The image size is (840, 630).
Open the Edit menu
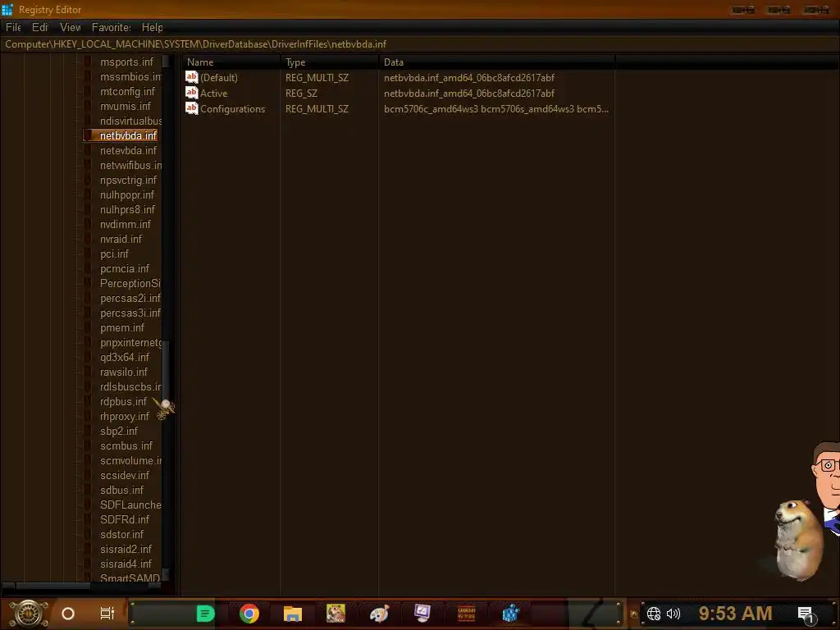click(39, 27)
